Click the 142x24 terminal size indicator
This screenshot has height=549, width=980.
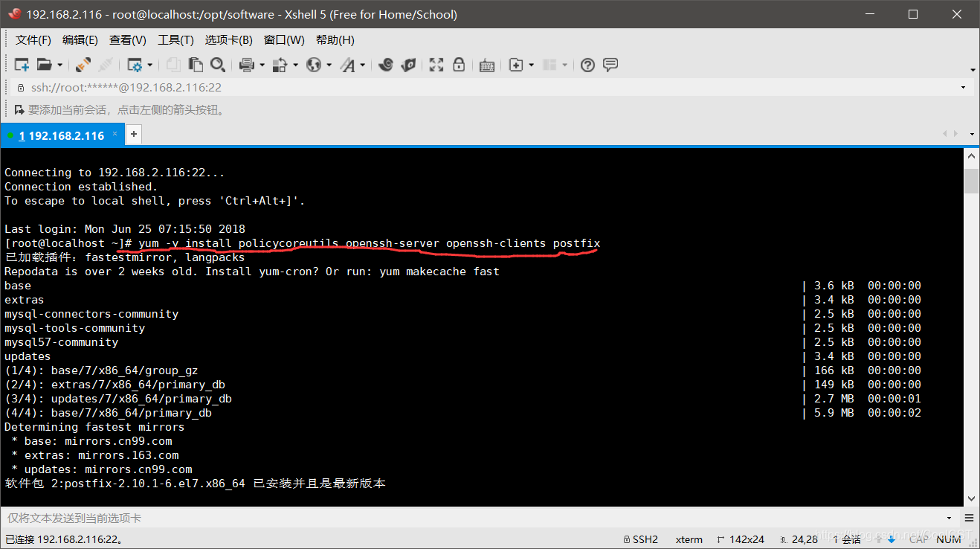(741, 539)
